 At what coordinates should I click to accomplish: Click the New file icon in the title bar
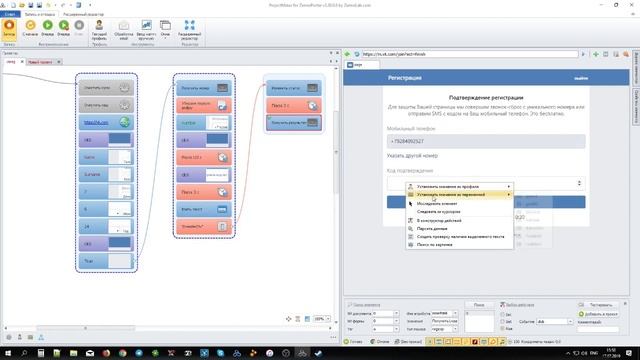click(13, 5)
